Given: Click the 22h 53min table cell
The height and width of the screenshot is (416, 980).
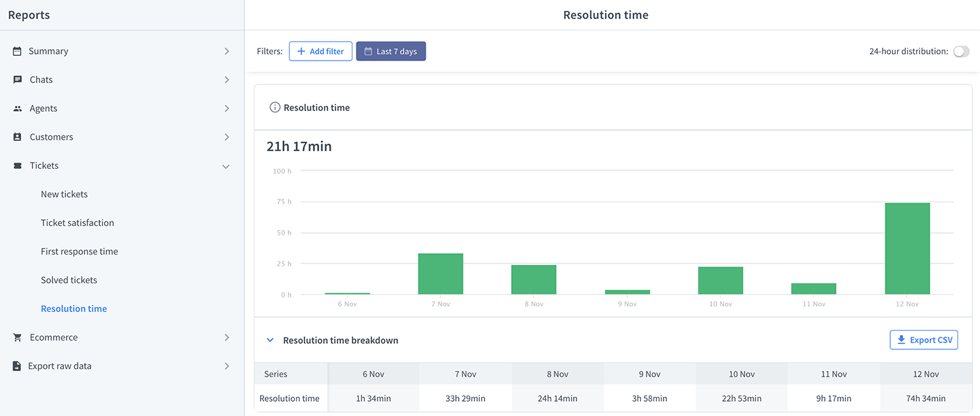Looking at the screenshot, I should (x=742, y=398).
